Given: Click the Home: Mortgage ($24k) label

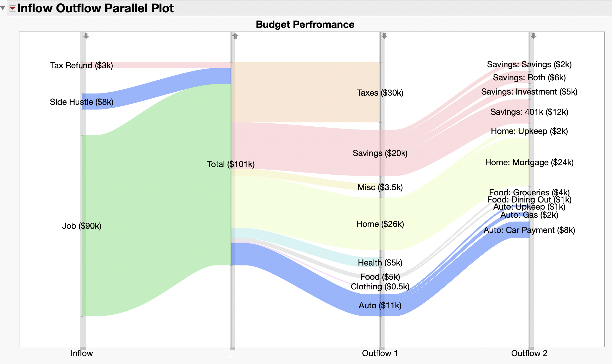Looking at the screenshot, I should coord(529,163).
